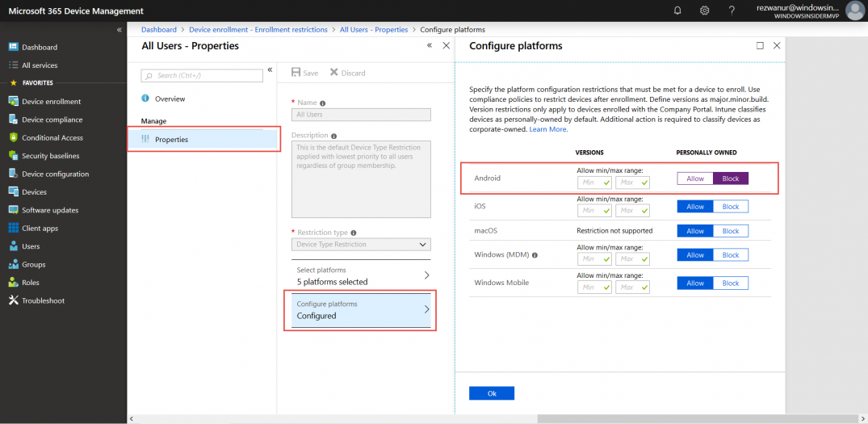Set Android personally owned to Allow
The width and height of the screenshot is (868, 424).
[695, 178]
